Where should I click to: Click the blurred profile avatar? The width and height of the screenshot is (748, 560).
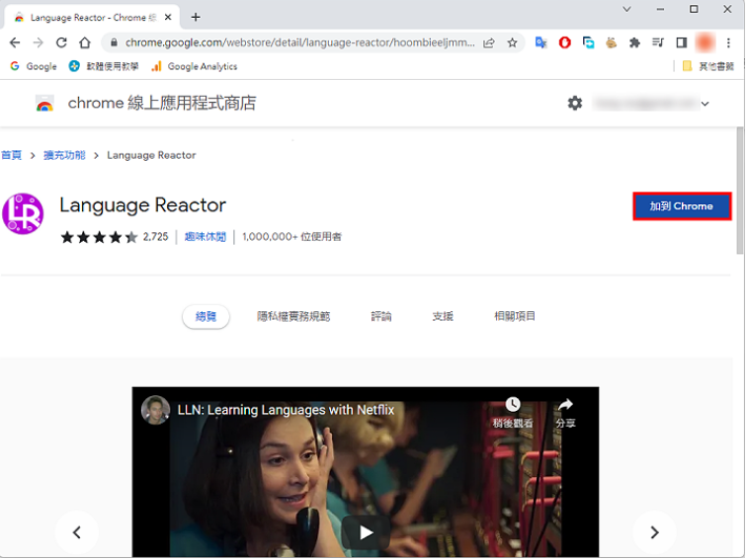(x=706, y=42)
